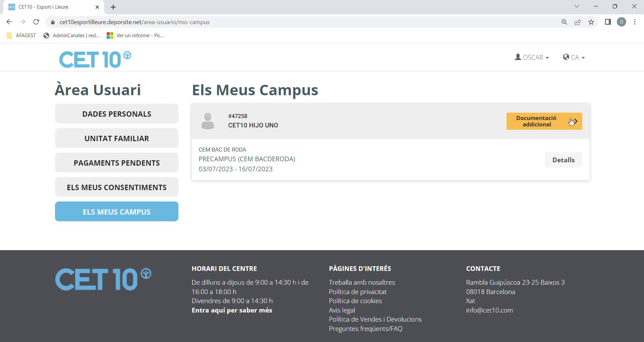
Task: Bookmark this page using the star icon
Action: (x=591, y=22)
